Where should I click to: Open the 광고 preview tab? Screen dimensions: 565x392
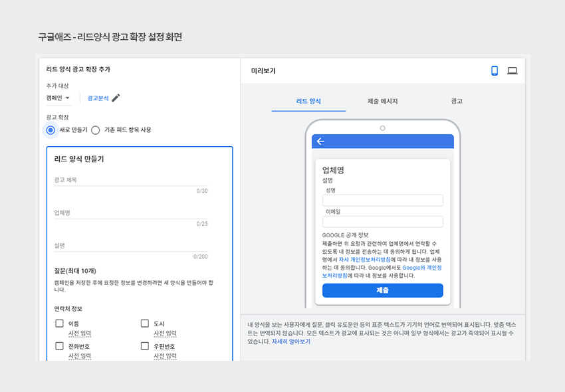tap(457, 102)
